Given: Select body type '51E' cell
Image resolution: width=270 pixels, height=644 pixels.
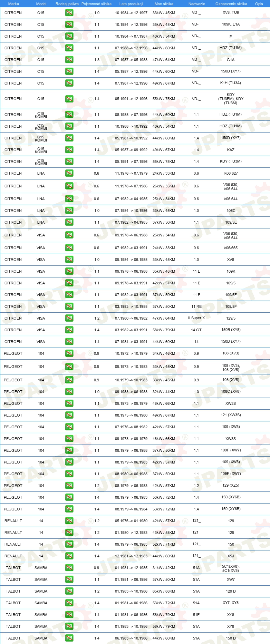Looking at the screenshot, I should pos(196,615).
